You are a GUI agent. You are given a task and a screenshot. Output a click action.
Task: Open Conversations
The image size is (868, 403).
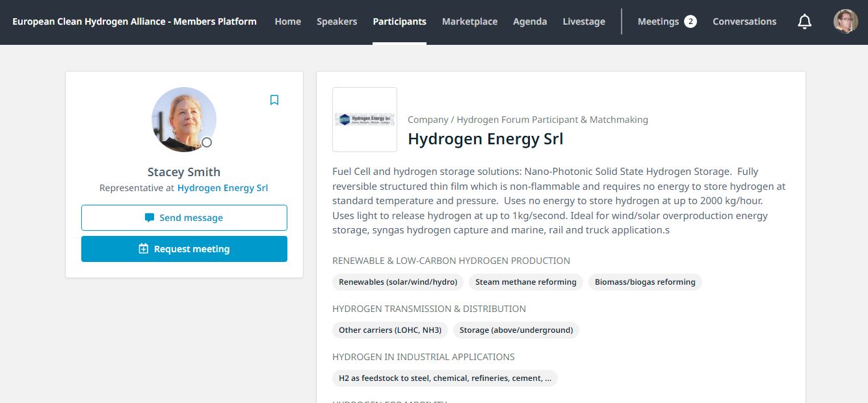[x=744, y=21]
